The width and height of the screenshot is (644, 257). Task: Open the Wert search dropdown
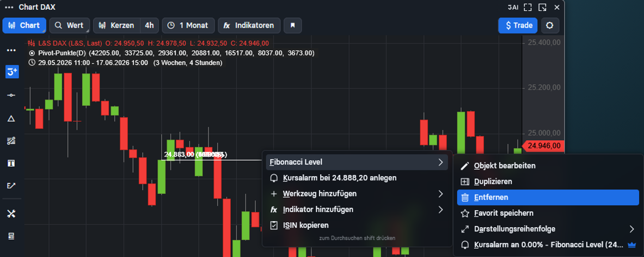[x=70, y=26]
